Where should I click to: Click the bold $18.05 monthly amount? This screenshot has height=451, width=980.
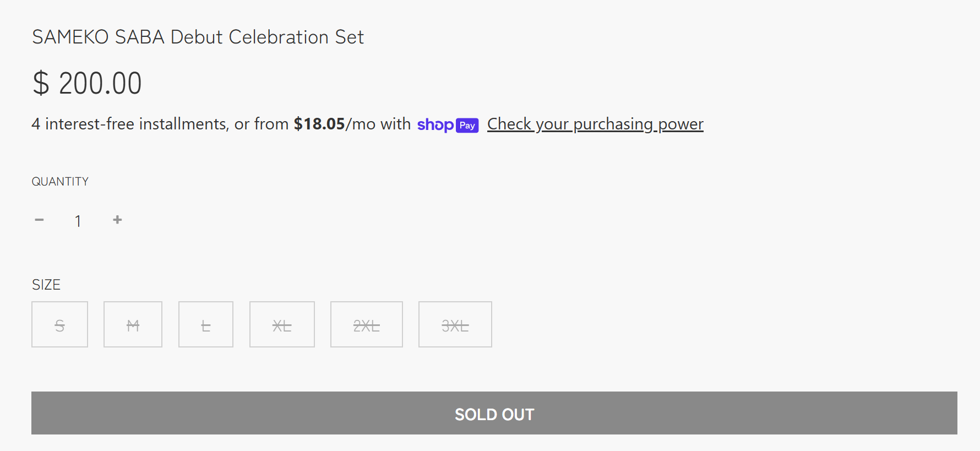coord(319,124)
